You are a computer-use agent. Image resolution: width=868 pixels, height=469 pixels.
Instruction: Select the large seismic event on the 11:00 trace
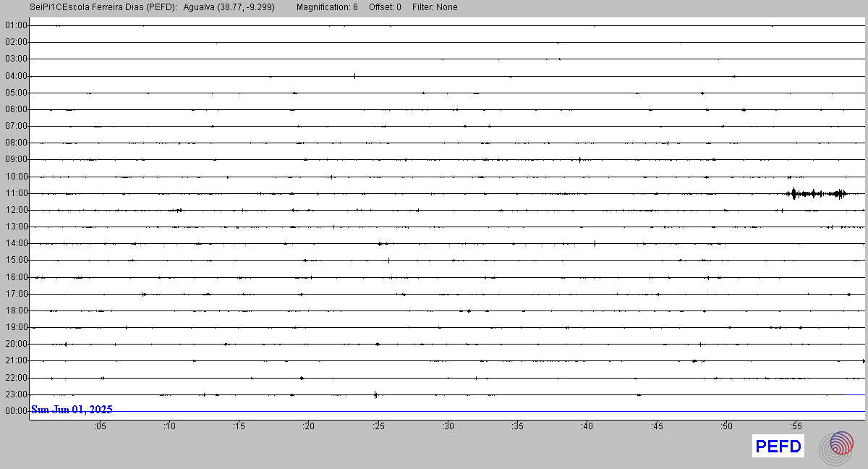pyautogui.click(x=816, y=193)
